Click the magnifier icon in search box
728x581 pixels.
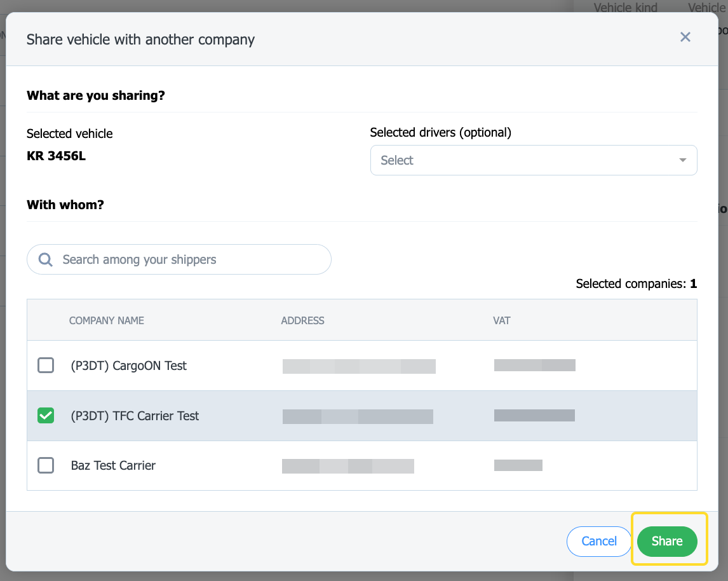[x=46, y=259]
